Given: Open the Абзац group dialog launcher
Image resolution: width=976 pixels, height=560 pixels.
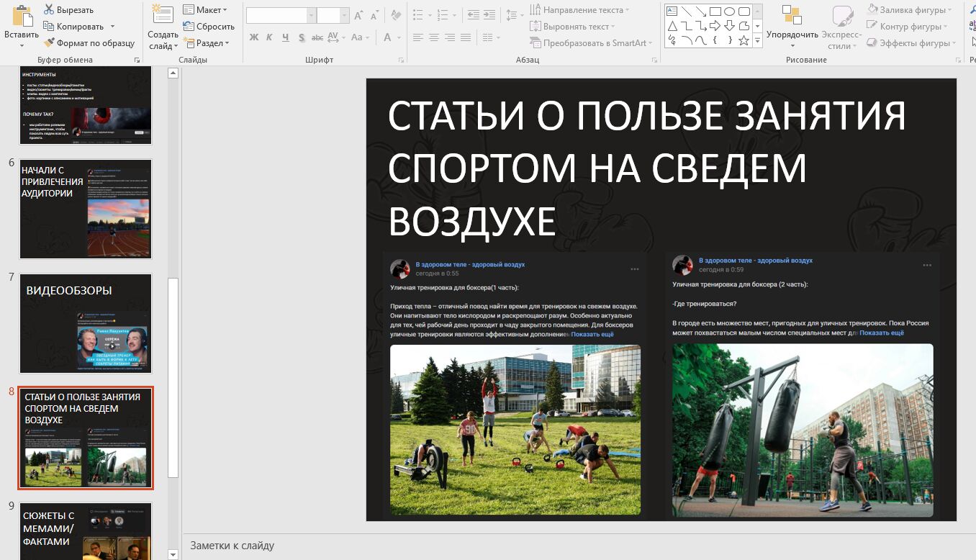Looking at the screenshot, I should point(653,60).
